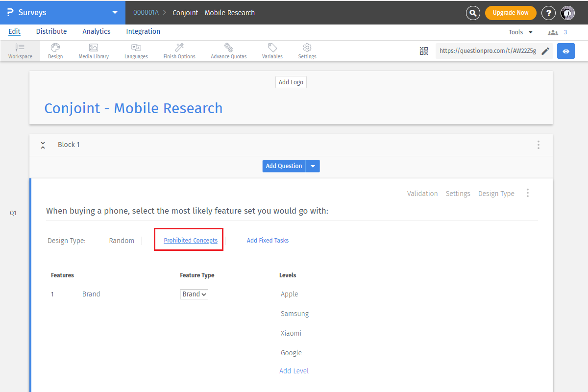The height and width of the screenshot is (392, 588).
Task: Switch to the Distribute tab
Action: tap(51, 31)
